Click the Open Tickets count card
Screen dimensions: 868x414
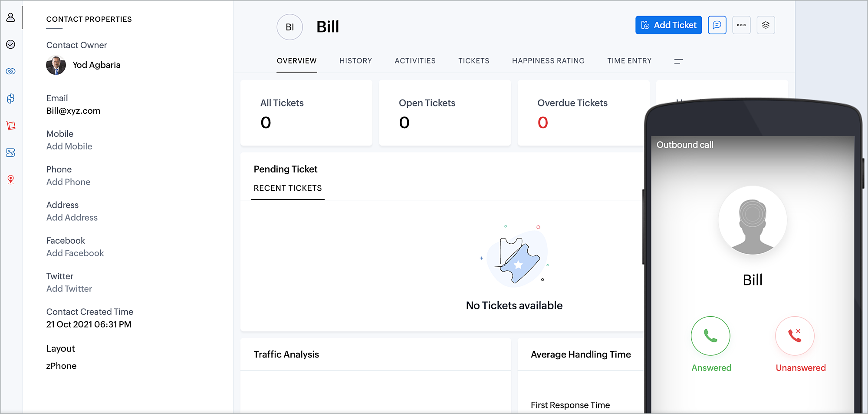(x=444, y=113)
